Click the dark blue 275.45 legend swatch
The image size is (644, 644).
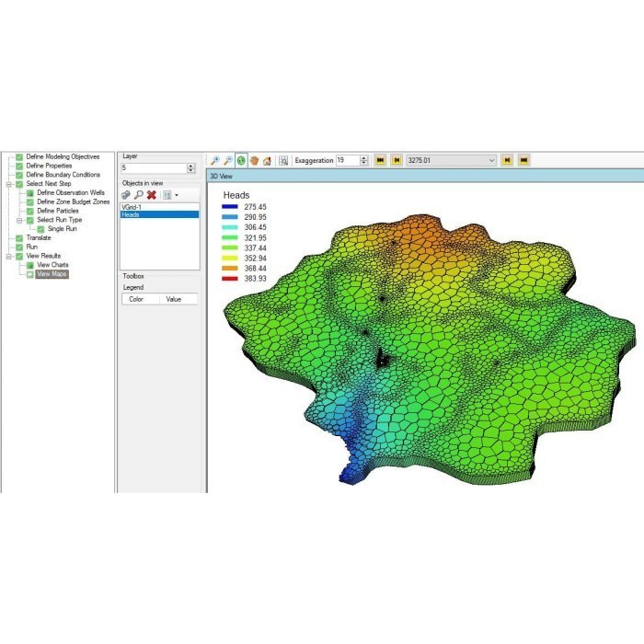(x=230, y=207)
